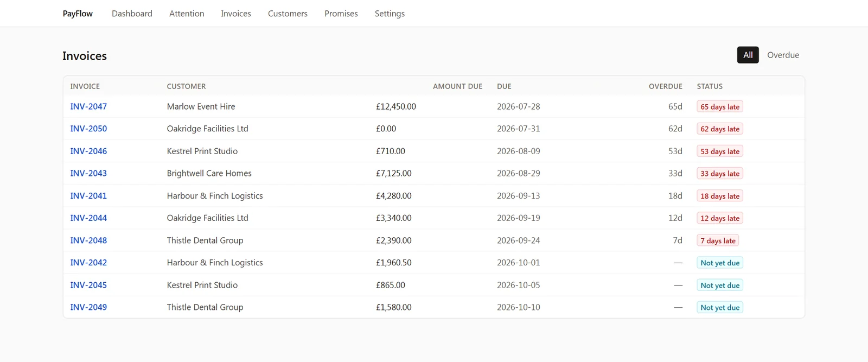Click the £710.00 amount
Screen dimensions: 868x362
(391, 151)
